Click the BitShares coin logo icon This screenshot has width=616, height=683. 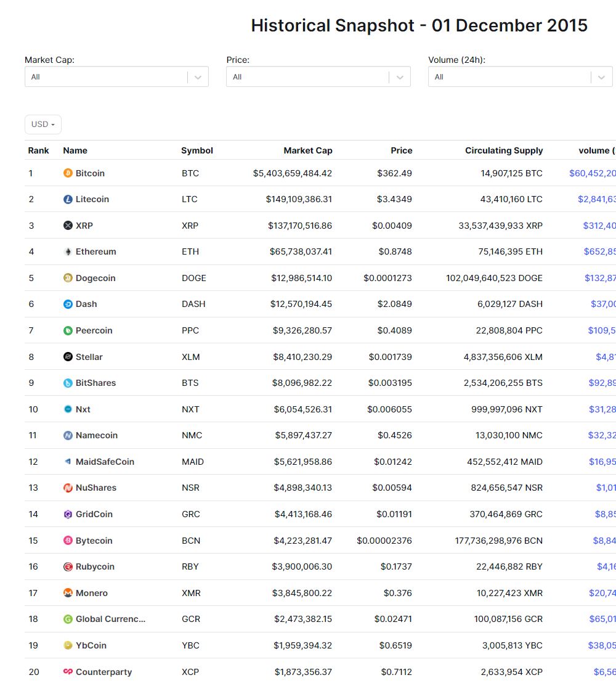point(68,383)
